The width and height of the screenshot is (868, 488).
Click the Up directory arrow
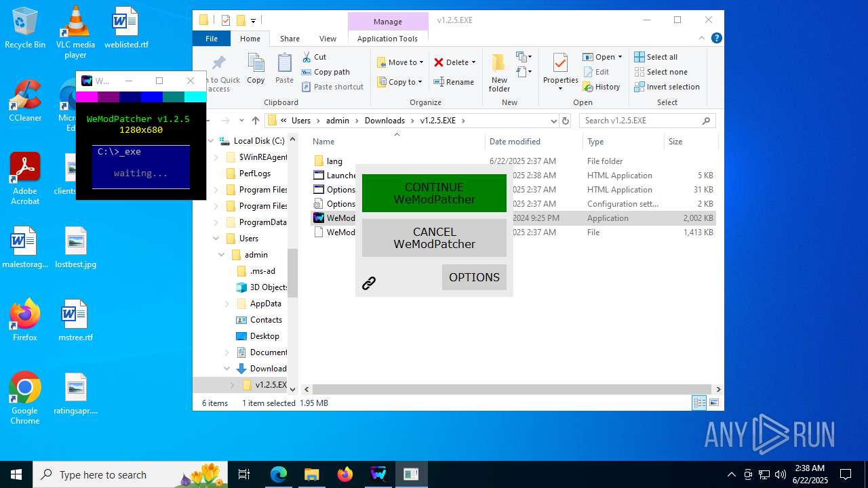coord(255,121)
